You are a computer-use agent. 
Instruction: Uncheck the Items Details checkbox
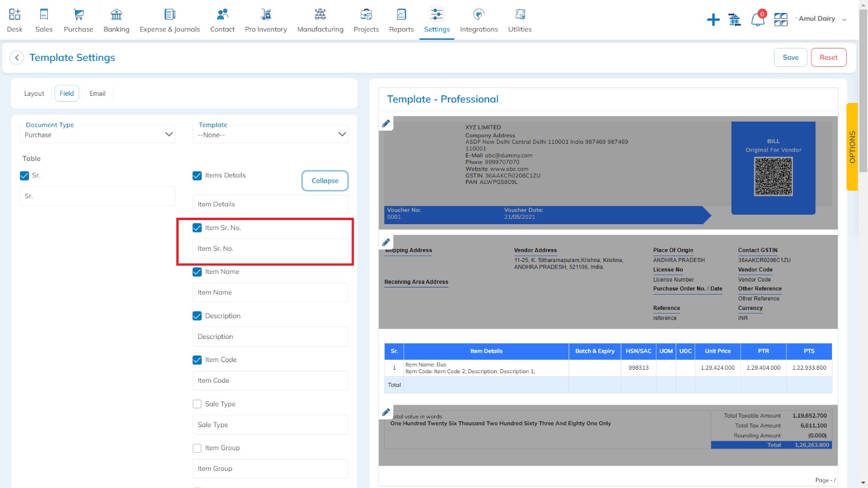click(x=197, y=176)
